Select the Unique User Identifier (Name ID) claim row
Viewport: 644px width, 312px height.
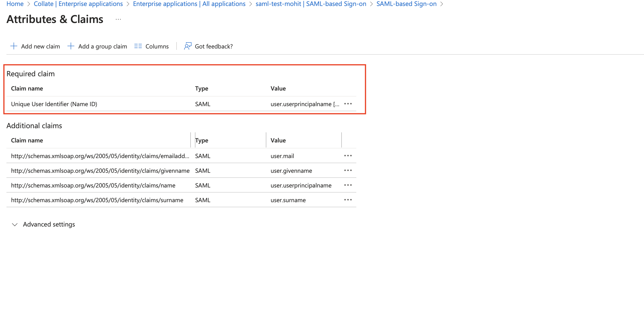(x=54, y=104)
